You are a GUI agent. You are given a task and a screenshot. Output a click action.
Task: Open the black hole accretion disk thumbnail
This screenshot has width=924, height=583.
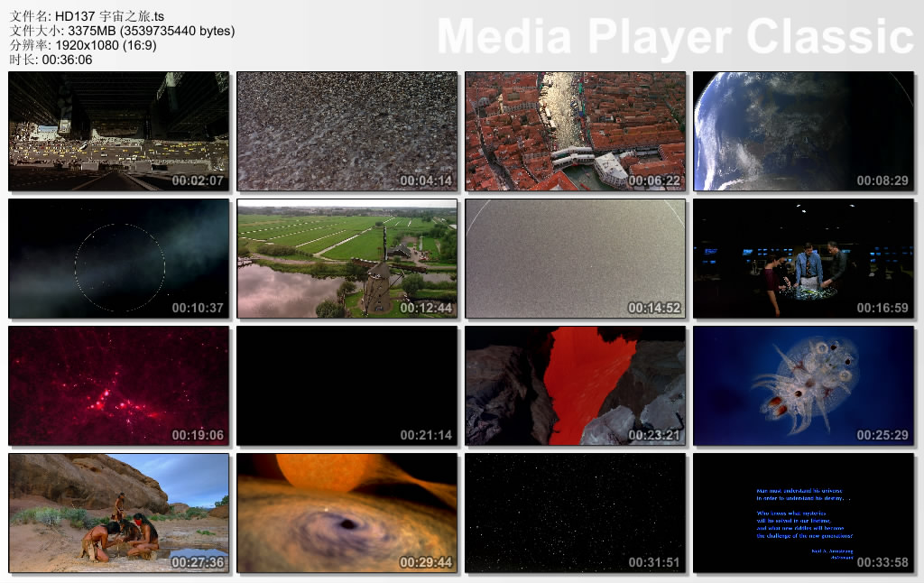click(346, 514)
